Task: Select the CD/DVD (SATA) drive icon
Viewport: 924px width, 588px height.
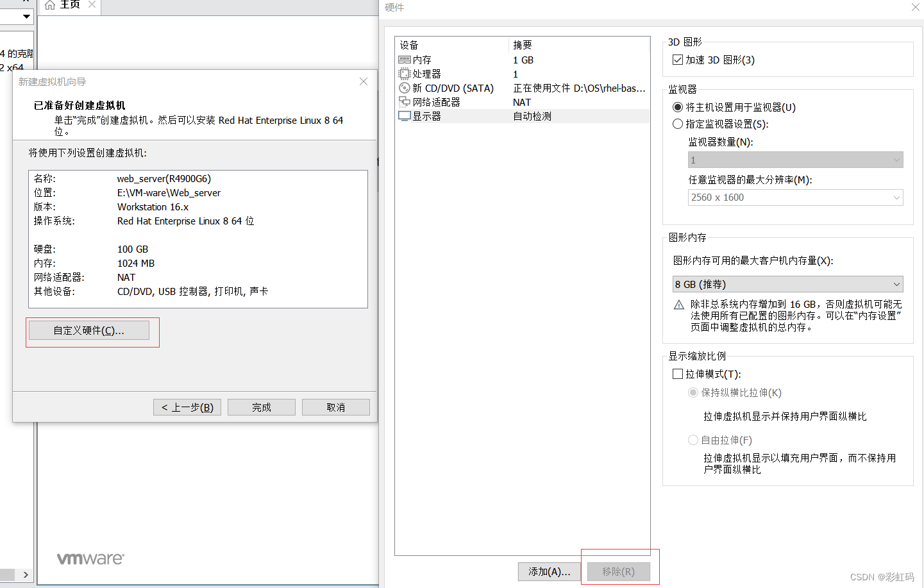Action: click(405, 88)
